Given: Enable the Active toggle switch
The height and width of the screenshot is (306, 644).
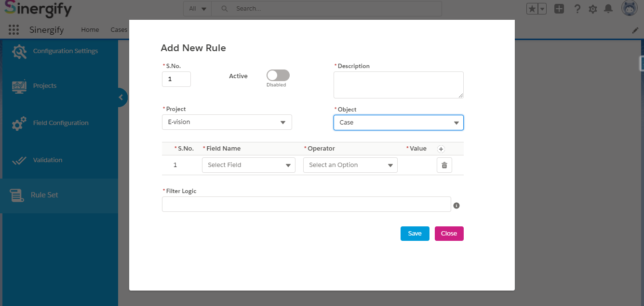Looking at the screenshot, I should pos(278,75).
